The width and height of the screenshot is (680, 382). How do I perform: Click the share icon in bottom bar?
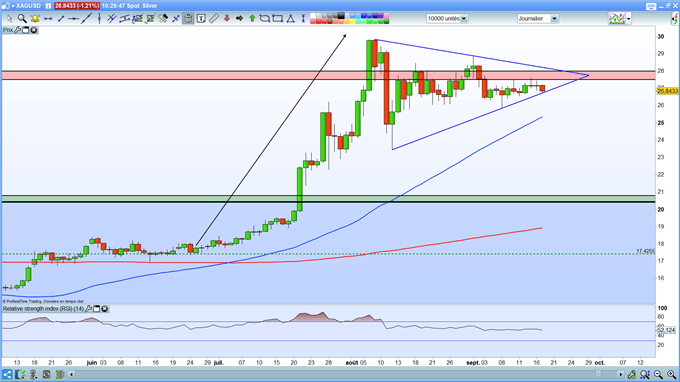(x=7, y=374)
